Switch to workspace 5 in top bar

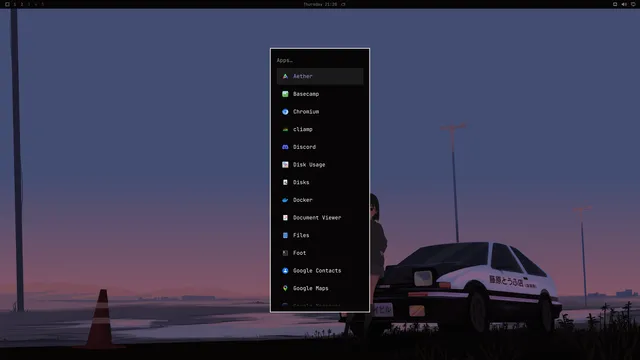click(42, 4)
